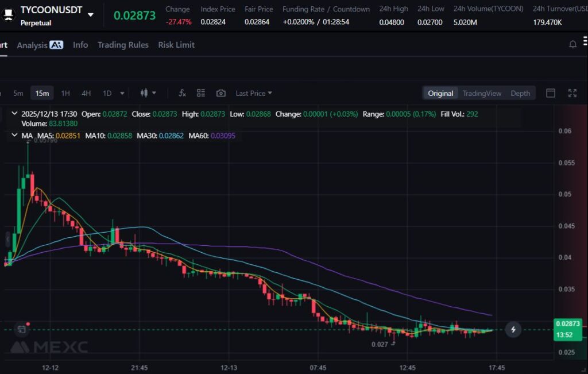Open TYCOONUSDT trading pair dropdown

91,15
